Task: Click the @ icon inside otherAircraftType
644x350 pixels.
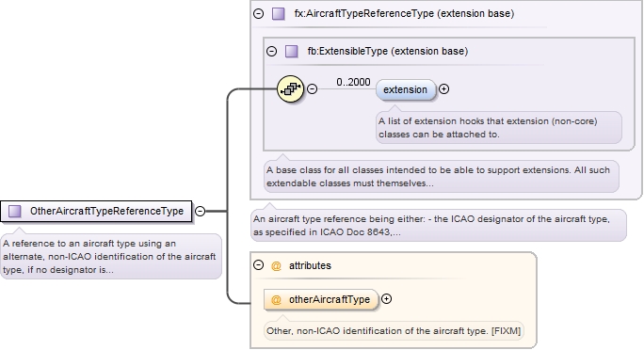Action: 276,300
